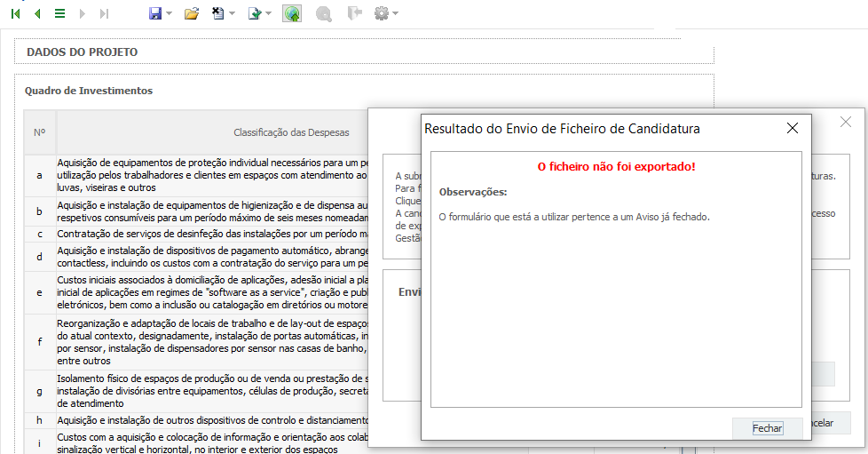Expand the save icon dropdown arrow
Screen dimensions: 868x454
tap(169, 13)
